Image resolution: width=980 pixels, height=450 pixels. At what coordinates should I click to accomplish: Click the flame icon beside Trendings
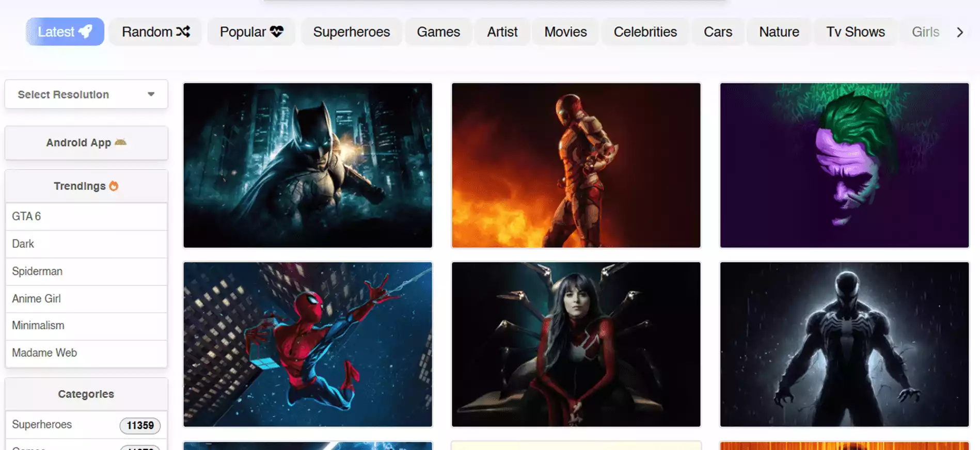pyautogui.click(x=114, y=186)
